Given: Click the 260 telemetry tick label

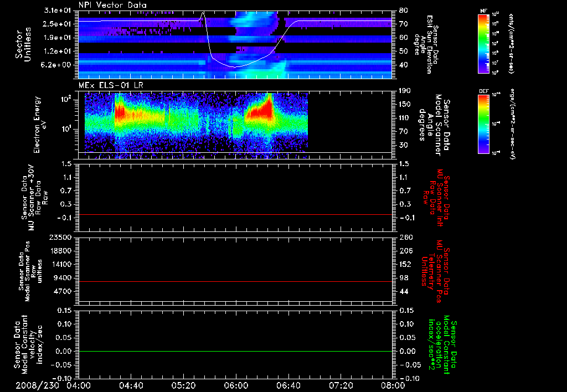Looking at the screenshot, I should (x=406, y=238).
